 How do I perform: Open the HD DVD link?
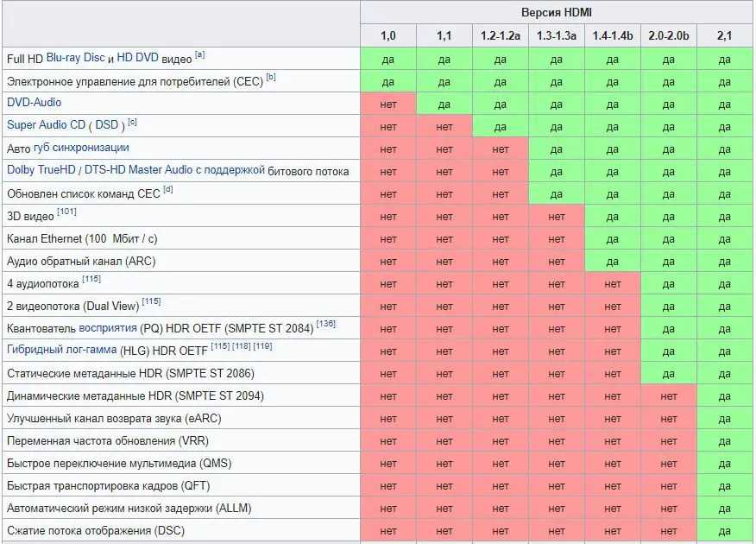pyautogui.click(x=137, y=58)
